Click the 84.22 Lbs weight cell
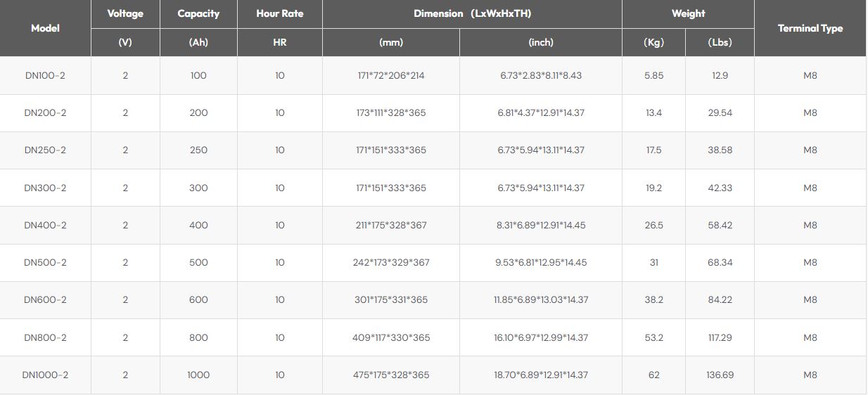This screenshot has width=868, height=395. pyautogui.click(x=720, y=299)
